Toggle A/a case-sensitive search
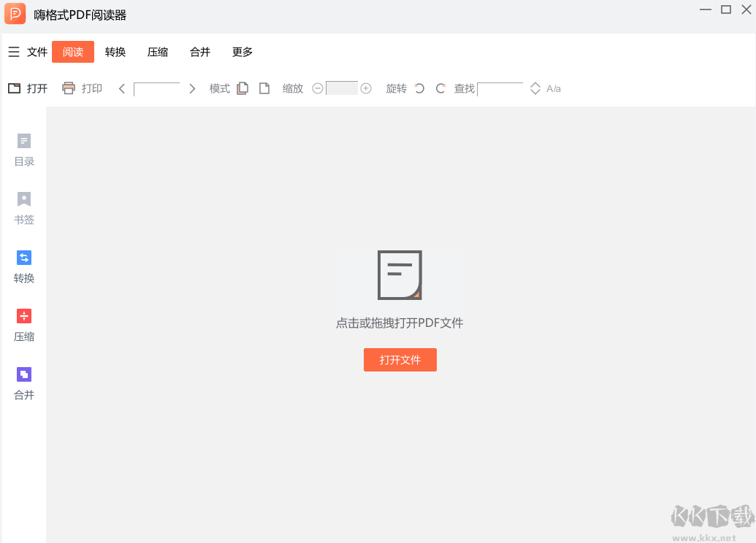Image resolution: width=756 pixels, height=543 pixels. 551,88
